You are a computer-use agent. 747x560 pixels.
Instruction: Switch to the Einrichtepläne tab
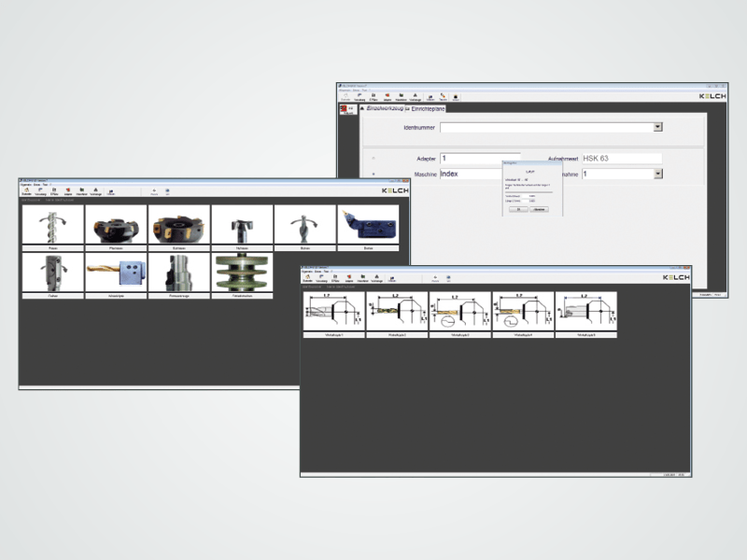tap(425, 108)
